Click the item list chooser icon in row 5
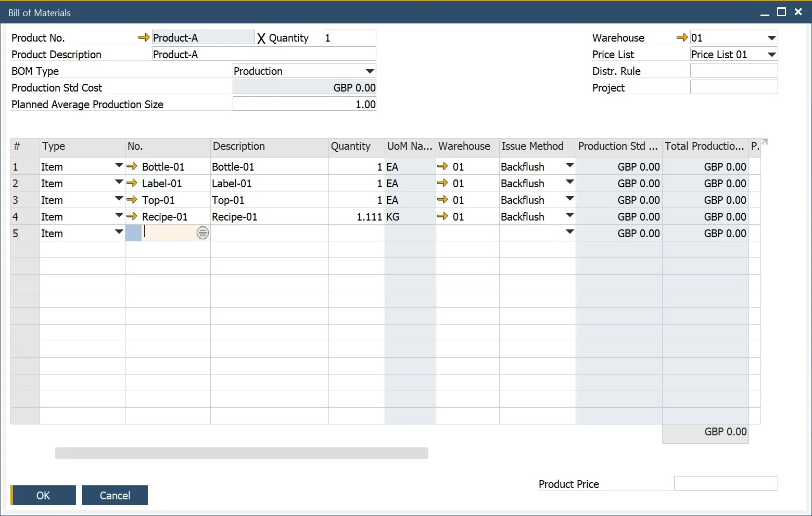Image resolution: width=812 pixels, height=516 pixels. 202,233
